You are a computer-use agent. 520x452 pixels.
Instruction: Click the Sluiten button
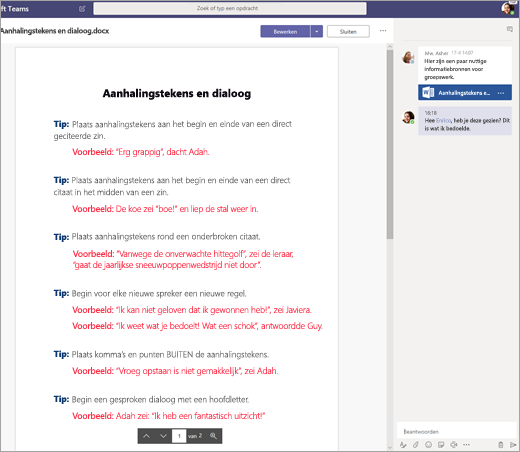tap(348, 31)
